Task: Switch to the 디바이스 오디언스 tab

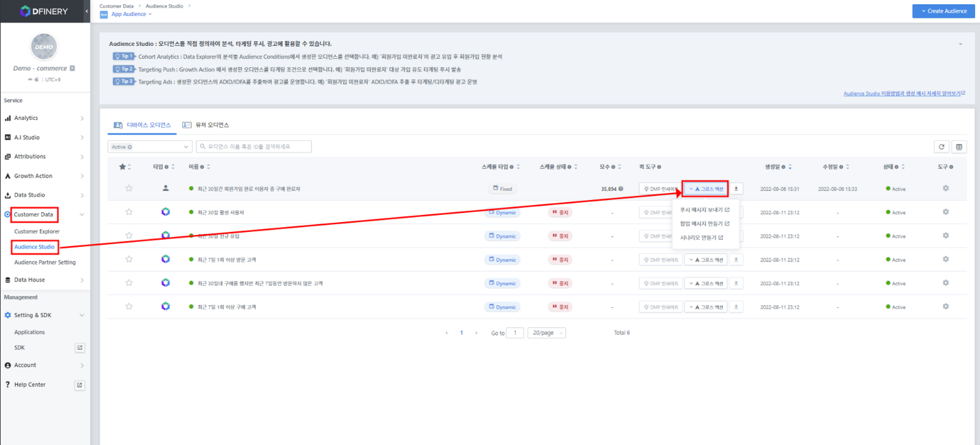Action: coord(143,125)
